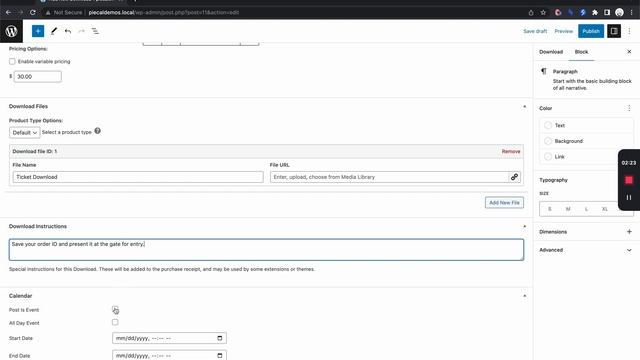Open the Default product type dropdown
The image size is (640, 360).
point(24,133)
